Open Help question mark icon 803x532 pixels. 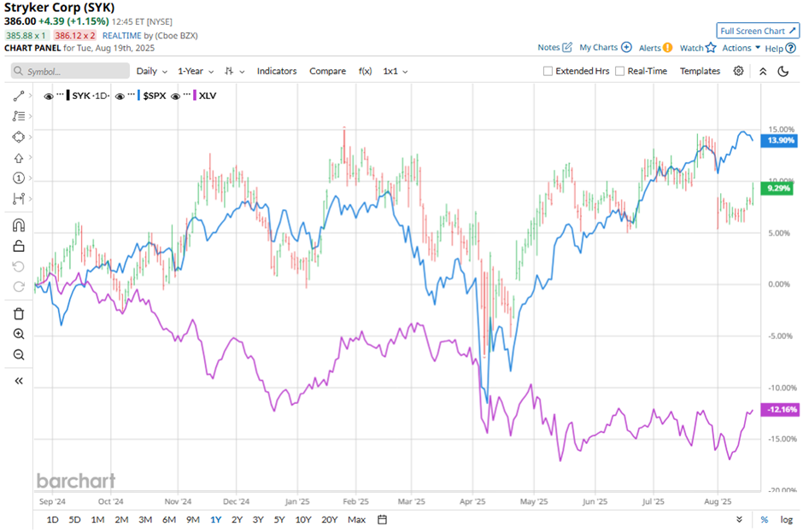point(791,48)
